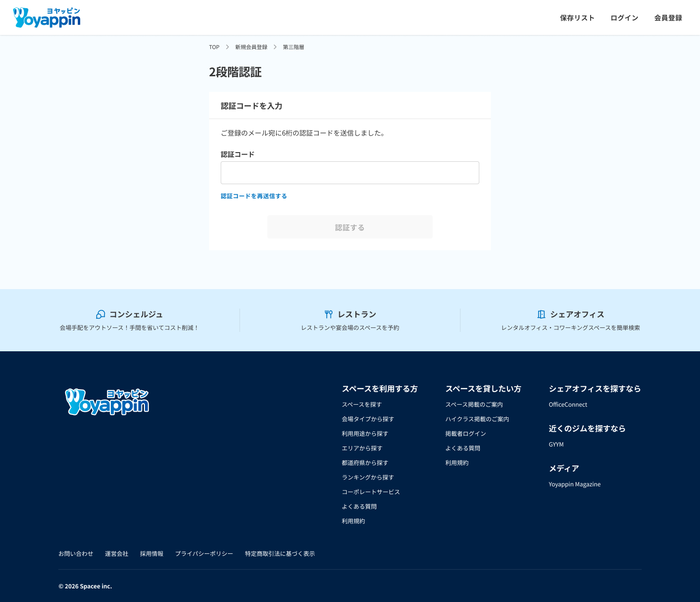This screenshot has width=700, height=602.
Task: Select the concierge headset icon
Action: pyautogui.click(x=101, y=314)
